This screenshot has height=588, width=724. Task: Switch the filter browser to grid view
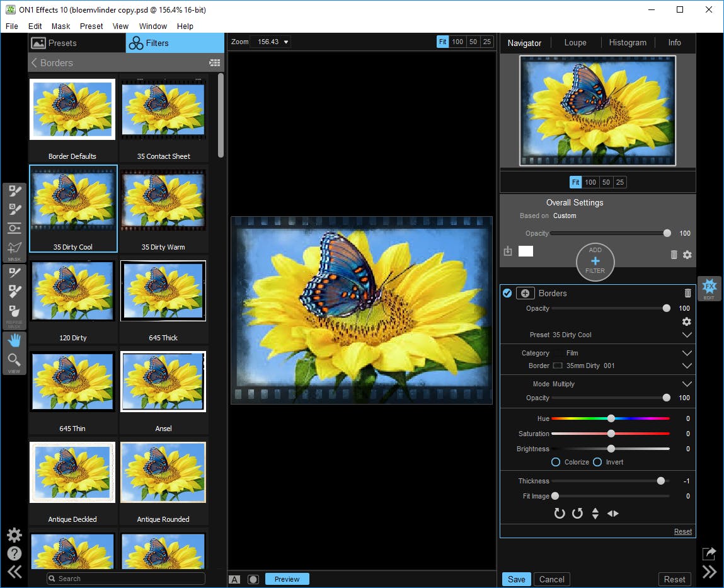(214, 63)
